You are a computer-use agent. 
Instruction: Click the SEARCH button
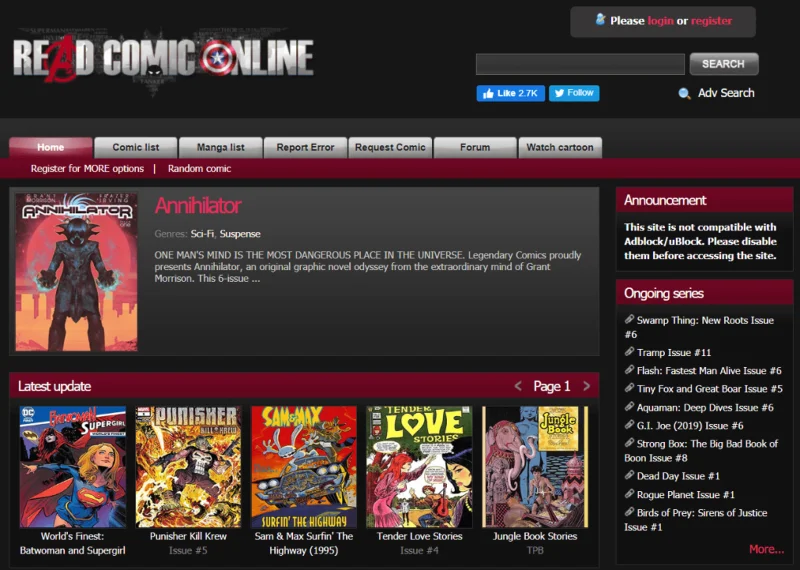[723, 64]
